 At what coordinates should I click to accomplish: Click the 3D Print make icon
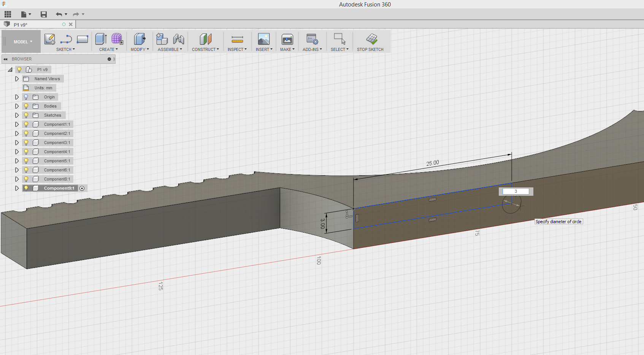[x=287, y=39]
